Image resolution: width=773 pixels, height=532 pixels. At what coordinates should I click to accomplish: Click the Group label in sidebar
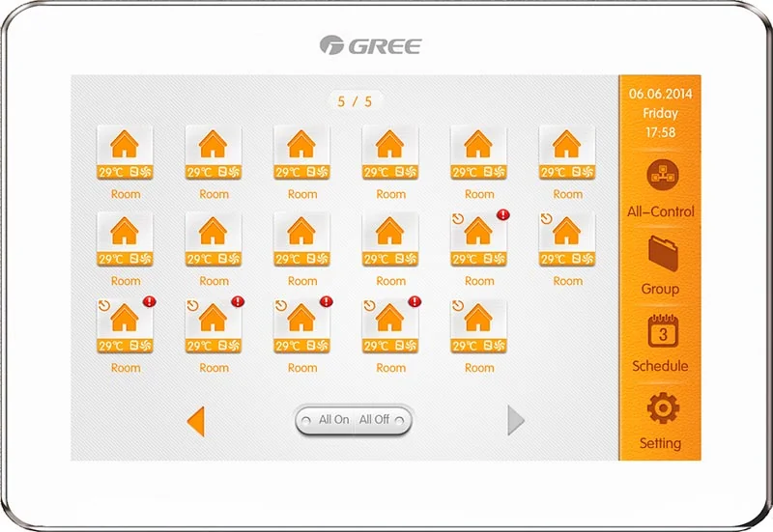(x=660, y=289)
